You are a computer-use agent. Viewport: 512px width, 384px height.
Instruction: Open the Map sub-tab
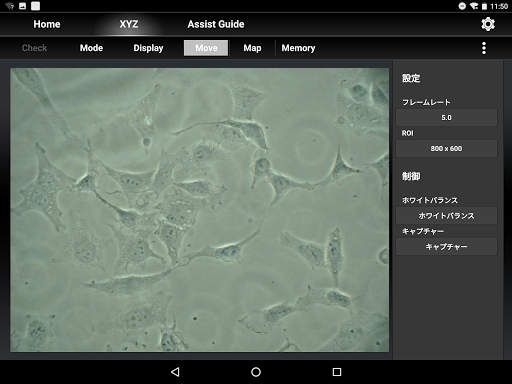coord(252,48)
